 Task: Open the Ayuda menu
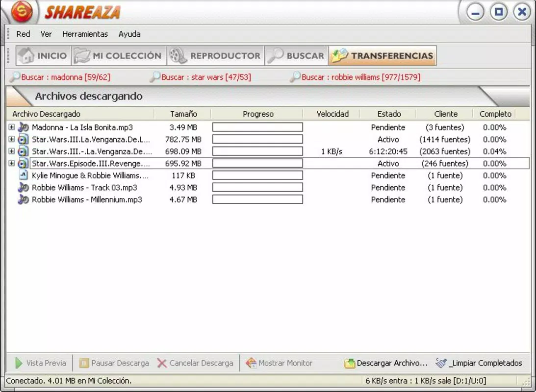point(129,34)
